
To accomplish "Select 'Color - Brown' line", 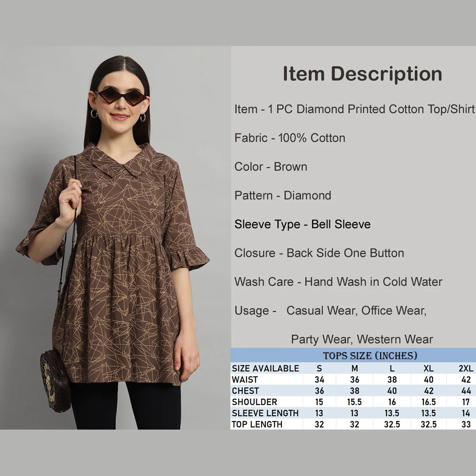I will pyautogui.click(x=271, y=167).
